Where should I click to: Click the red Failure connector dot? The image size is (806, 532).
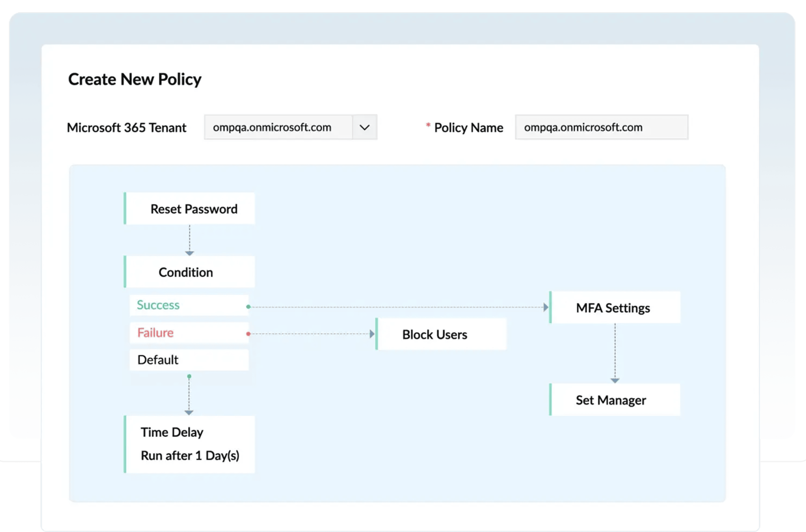point(249,334)
